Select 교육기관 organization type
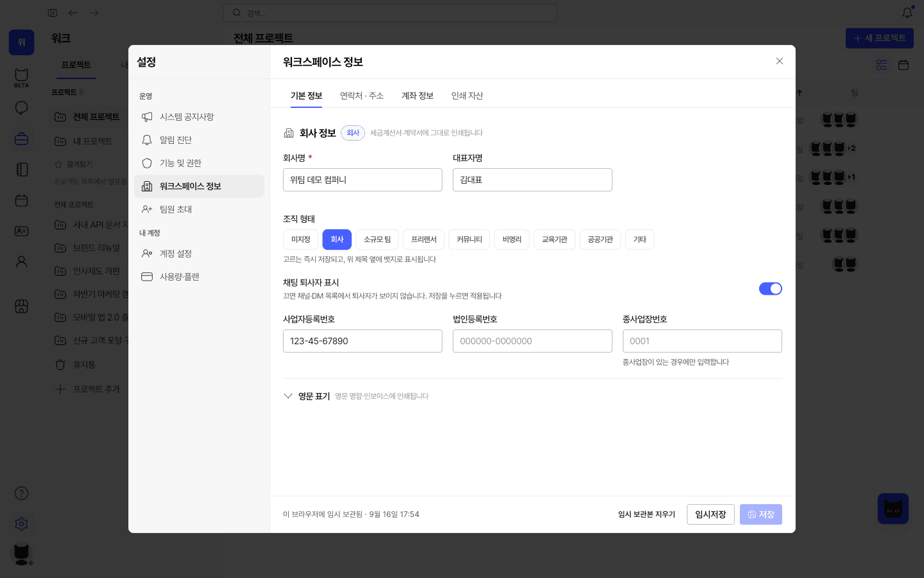 click(x=554, y=240)
